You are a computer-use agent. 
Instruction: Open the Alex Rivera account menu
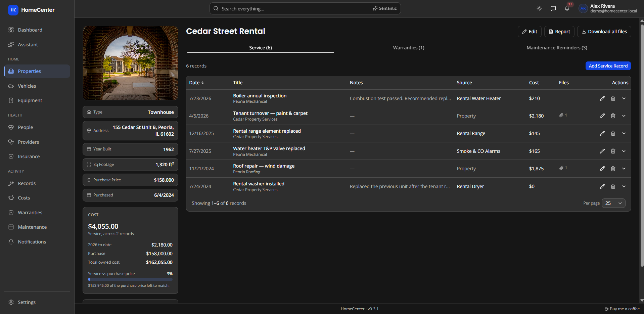608,8
